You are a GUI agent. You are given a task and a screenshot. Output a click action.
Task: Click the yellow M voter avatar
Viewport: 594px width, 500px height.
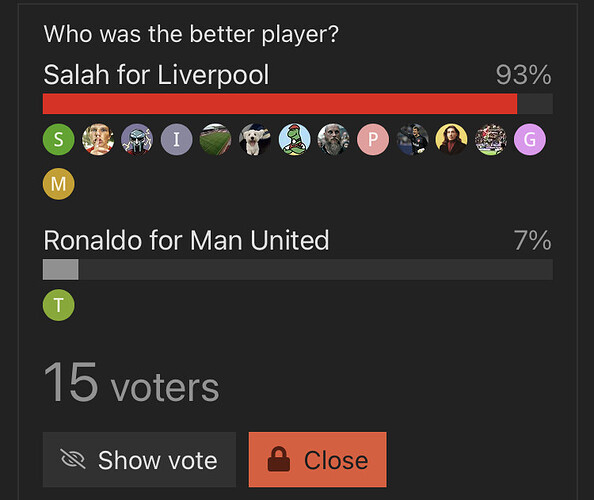[x=58, y=184]
